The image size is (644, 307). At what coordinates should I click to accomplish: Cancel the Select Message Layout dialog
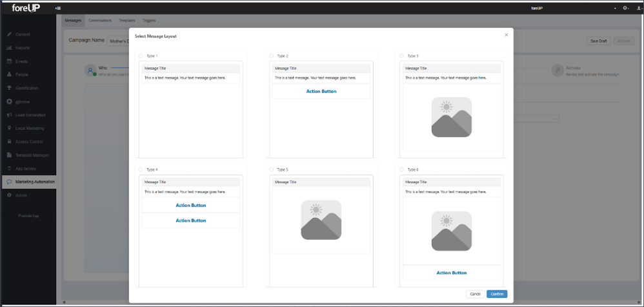(x=475, y=294)
